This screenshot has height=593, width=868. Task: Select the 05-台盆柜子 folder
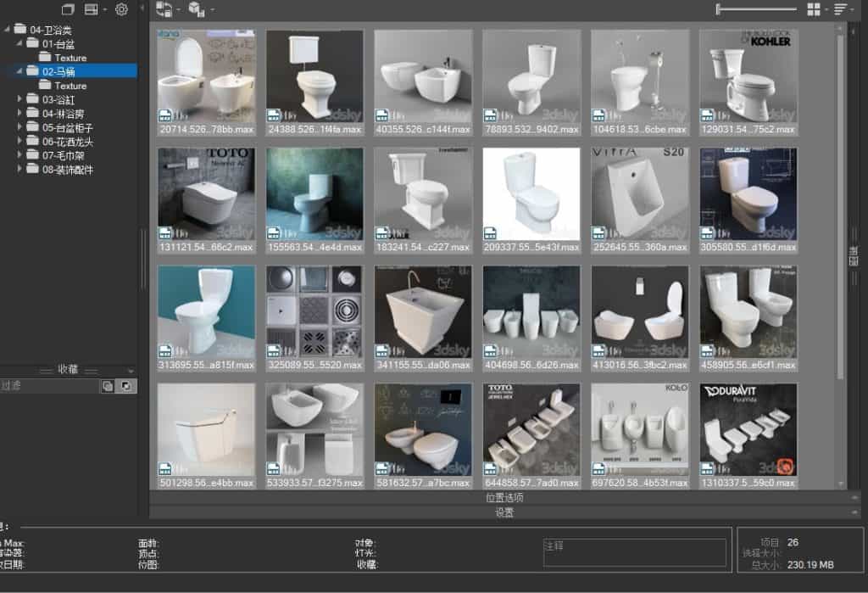[68, 127]
